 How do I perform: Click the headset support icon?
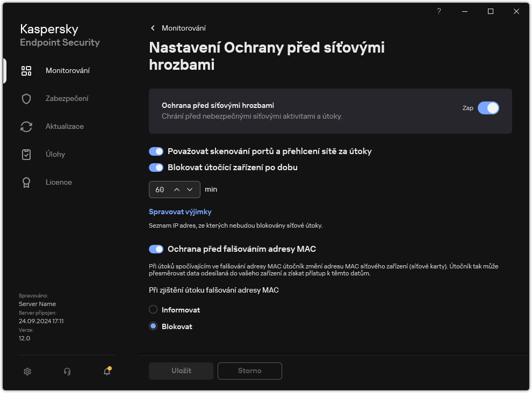point(67,371)
